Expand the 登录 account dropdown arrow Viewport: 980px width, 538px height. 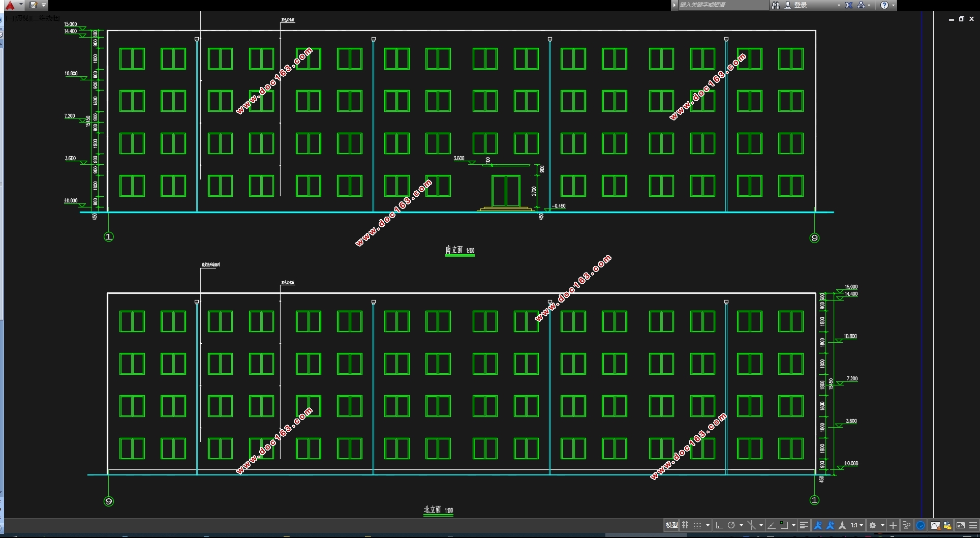click(839, 5)
